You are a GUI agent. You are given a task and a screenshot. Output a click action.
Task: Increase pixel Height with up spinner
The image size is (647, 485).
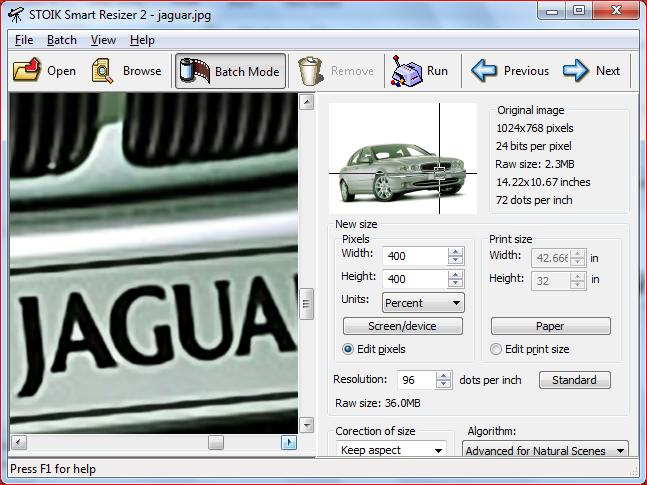[456, 275]
